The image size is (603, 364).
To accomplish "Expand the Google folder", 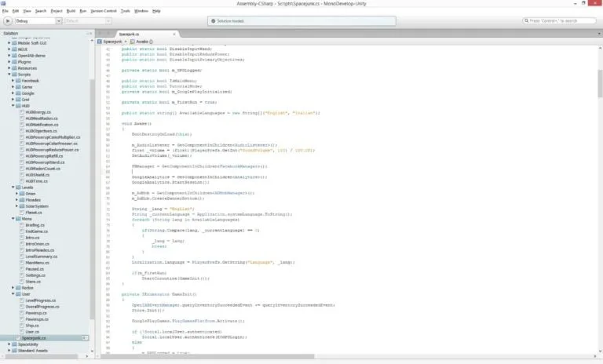I will click(13, 93).
